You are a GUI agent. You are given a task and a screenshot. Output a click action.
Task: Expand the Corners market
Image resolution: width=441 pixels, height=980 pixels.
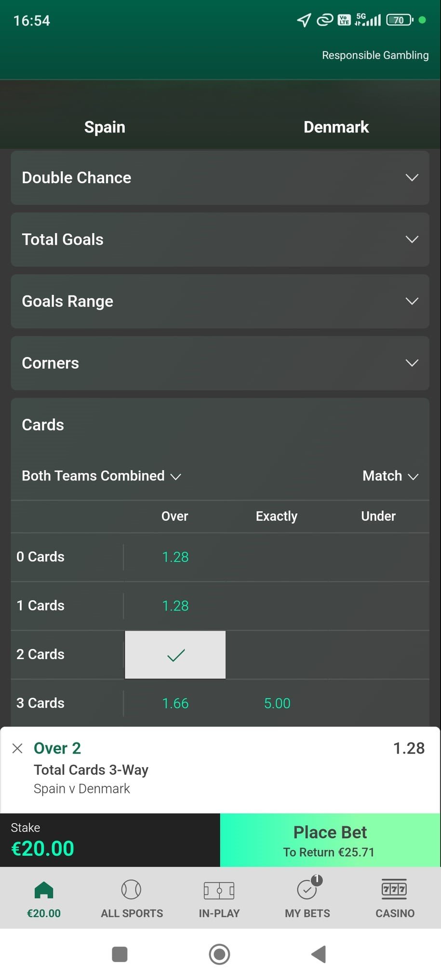(220, 363)
